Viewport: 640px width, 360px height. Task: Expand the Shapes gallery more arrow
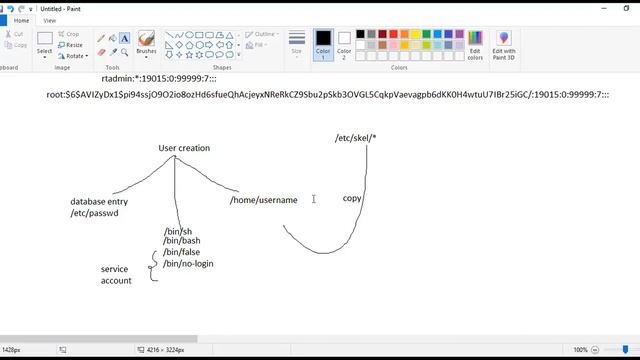pyautogui.click(x=239, y=55)
